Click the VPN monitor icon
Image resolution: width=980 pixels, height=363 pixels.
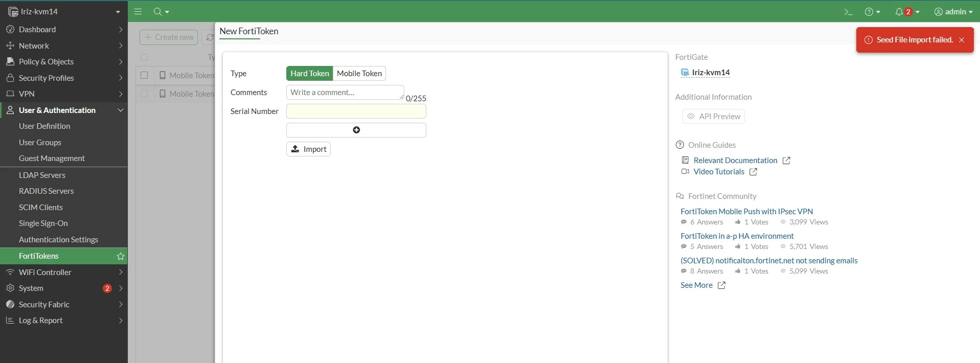tap(10, 94)
